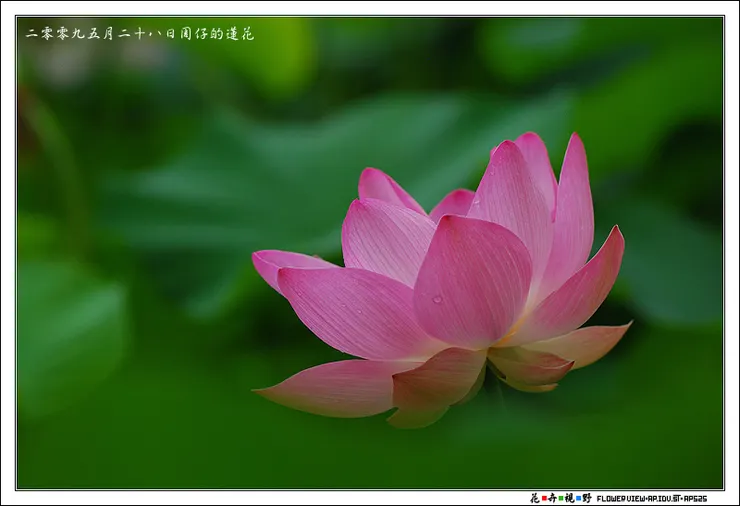Click the 'FLOWERVIEW.AP.IDV.ST' text below photo
The height and width of the screenshot is (506, 740).
coord(638,498)
